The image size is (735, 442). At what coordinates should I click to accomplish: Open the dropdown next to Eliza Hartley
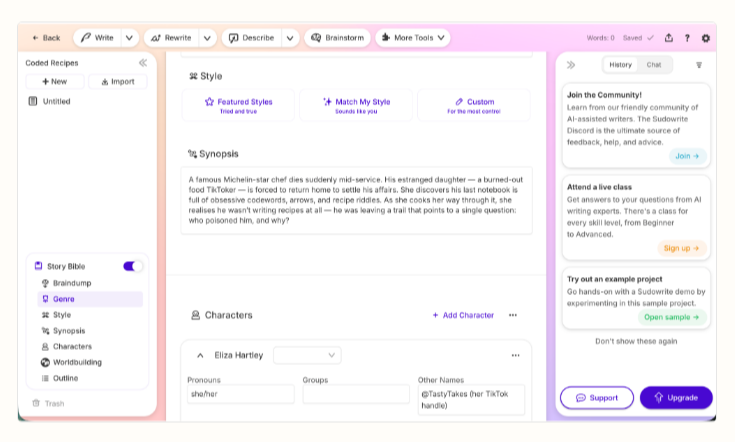(307, 355)
